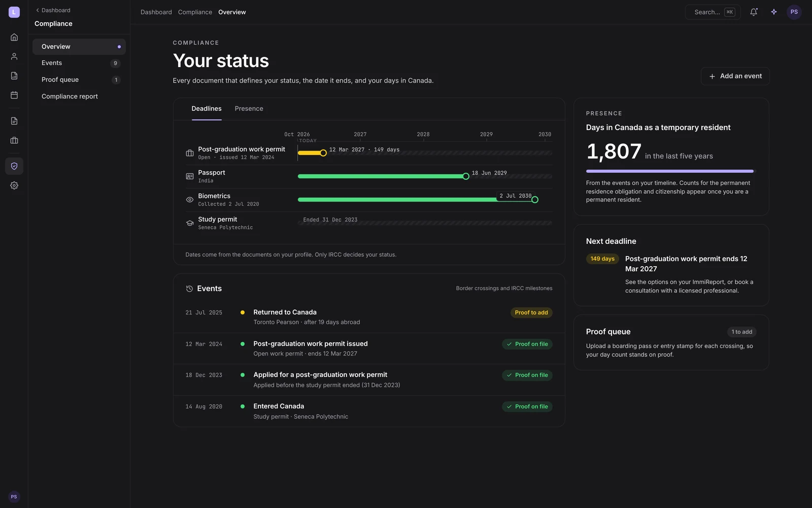
Task: Click Proof on file for Applied for work permit
Action: 527,375
